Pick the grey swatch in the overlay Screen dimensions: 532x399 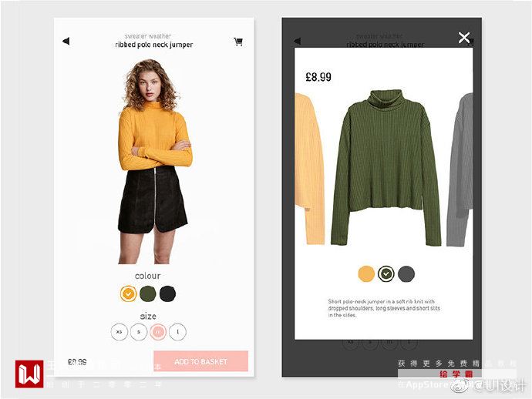coord(406,274)
